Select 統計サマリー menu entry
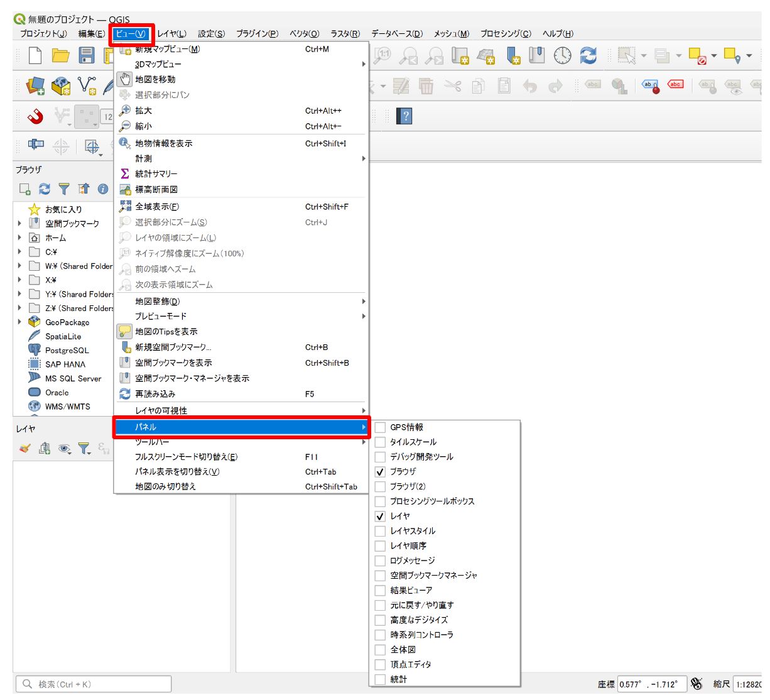770x700 pixels. (x=241, y=173)
